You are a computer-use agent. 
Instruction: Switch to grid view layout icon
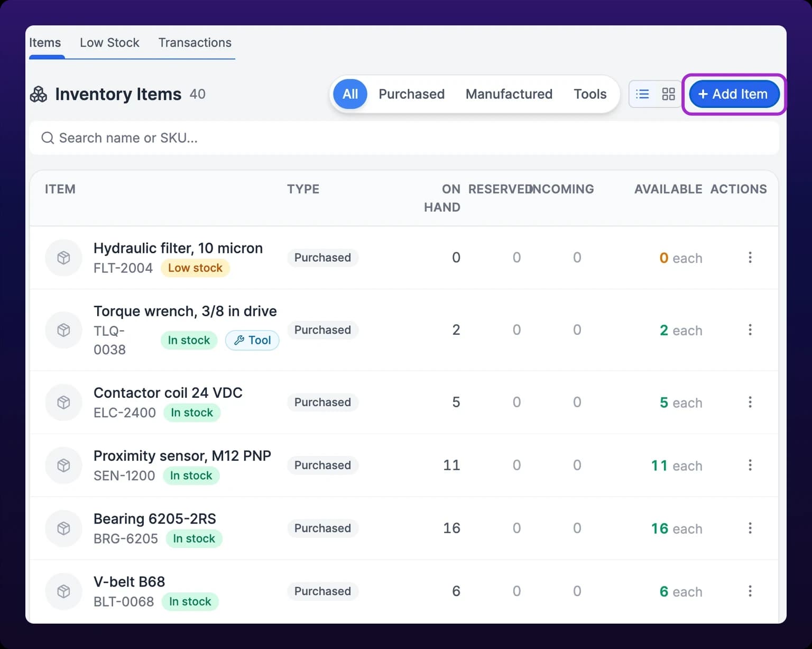(x=668, y=94)
